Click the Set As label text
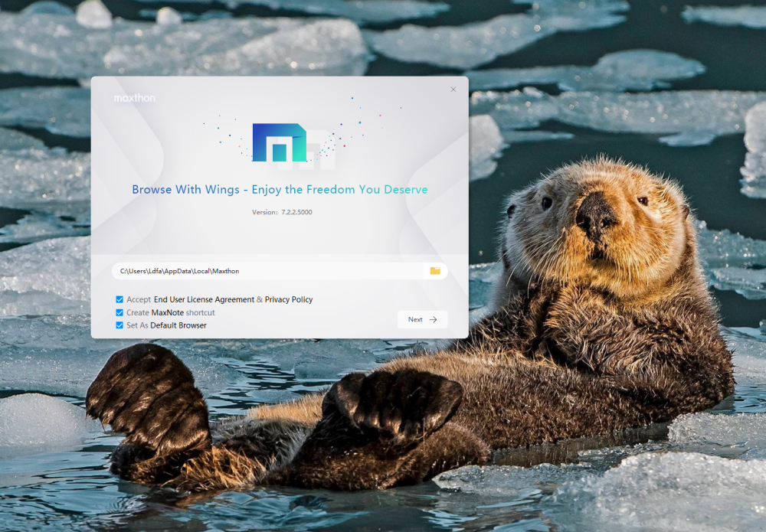Image resolution: width=766 pixels, height=532 pixels. pyautogui.click(x=137, y=325)
